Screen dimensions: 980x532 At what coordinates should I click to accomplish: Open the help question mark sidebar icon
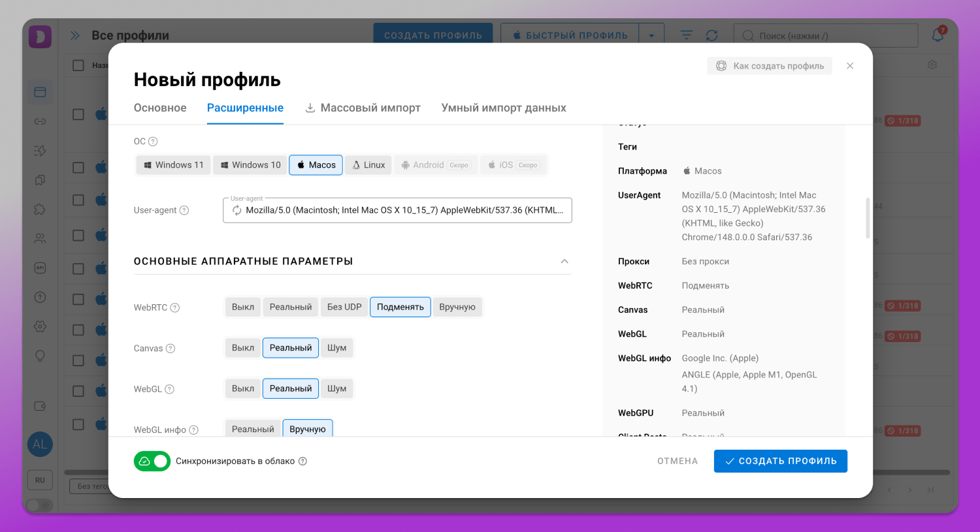click(40, 298)
